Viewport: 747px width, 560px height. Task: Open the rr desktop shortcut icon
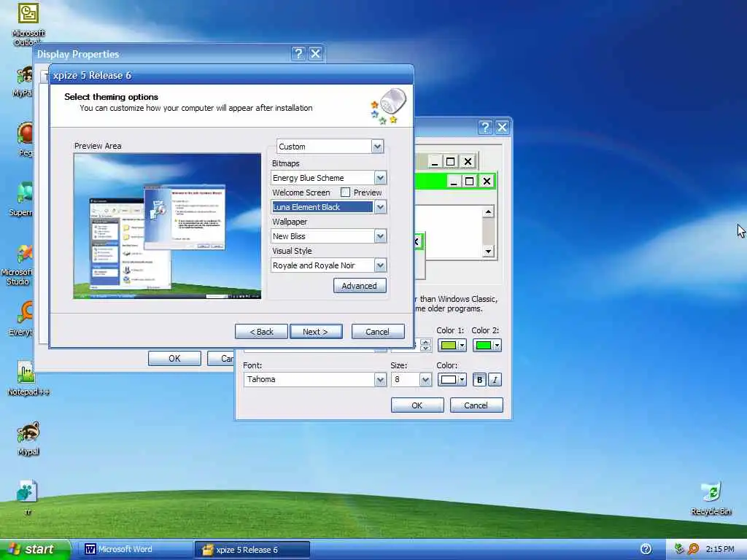[27, 497]
